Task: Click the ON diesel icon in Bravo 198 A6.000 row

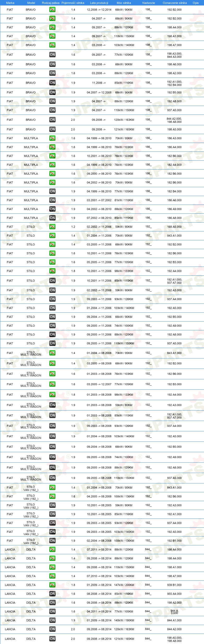Action: [x=52, y=64]
